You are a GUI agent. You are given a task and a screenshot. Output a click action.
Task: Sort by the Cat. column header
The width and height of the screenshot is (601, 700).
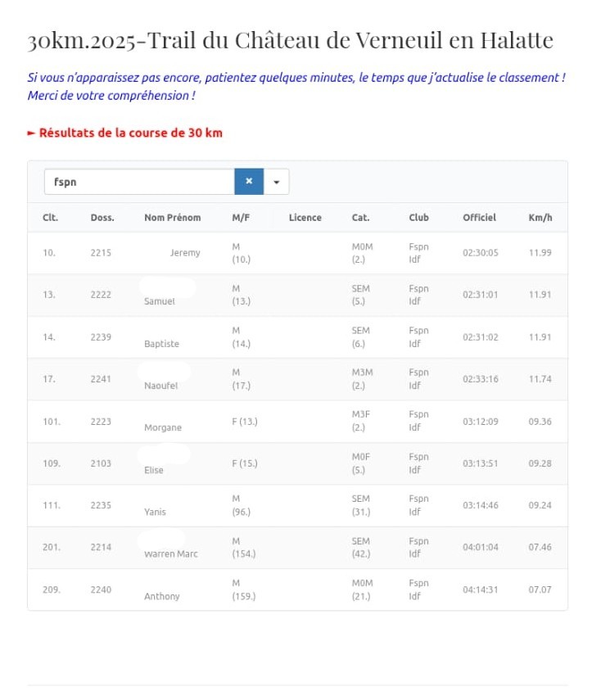pyautogui.click(x=360, y=218)
